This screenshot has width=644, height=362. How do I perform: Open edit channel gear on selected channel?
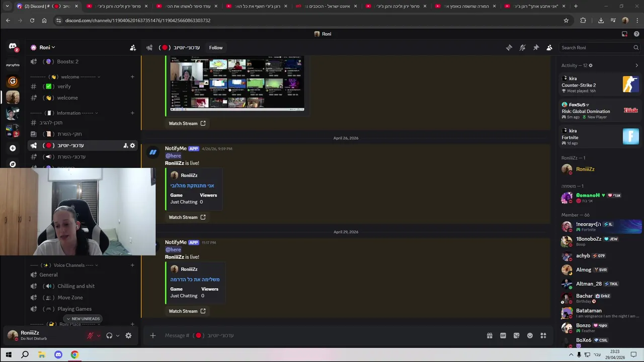[x=132, y=145]
